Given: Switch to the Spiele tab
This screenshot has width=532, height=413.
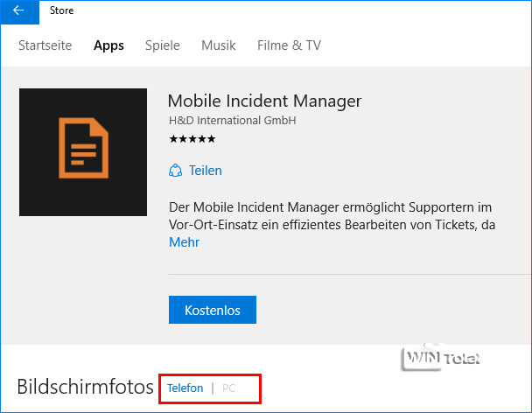Looking at the screenshot, I should click(162, 45).
